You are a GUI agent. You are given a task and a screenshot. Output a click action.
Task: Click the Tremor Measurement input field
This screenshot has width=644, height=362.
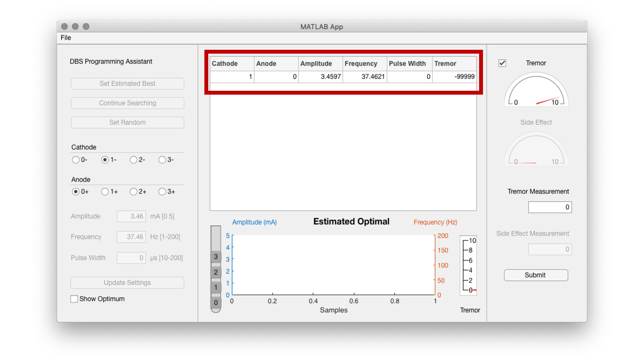click(550, 207)
